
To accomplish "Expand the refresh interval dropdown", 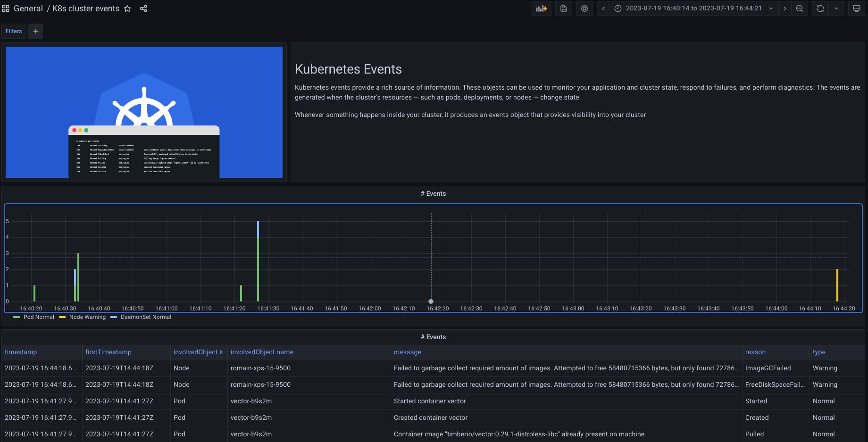I will 836,8.
